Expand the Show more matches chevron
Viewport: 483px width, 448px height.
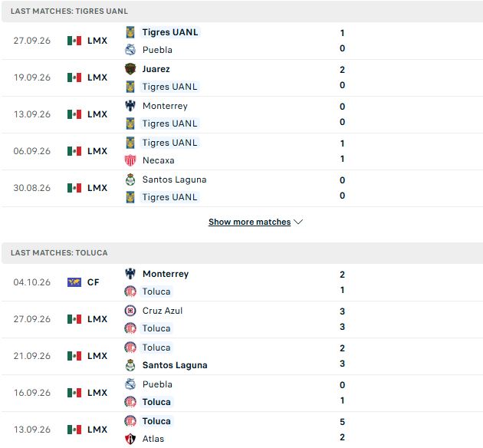click(298, 222)
